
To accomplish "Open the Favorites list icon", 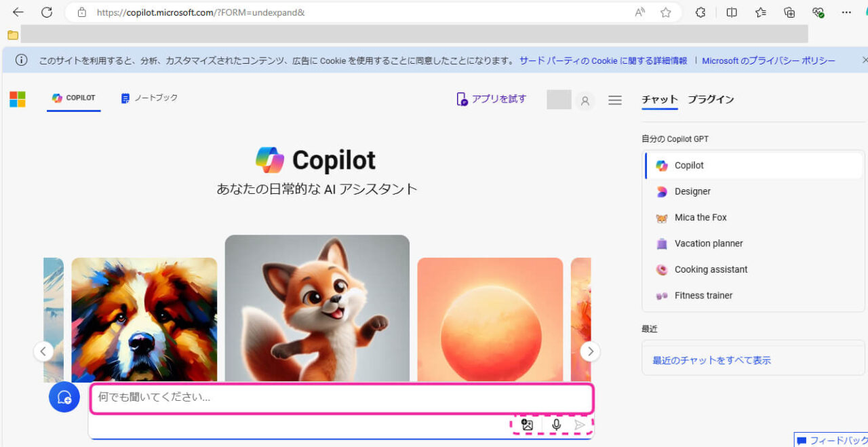I will (x=761, y=12).
